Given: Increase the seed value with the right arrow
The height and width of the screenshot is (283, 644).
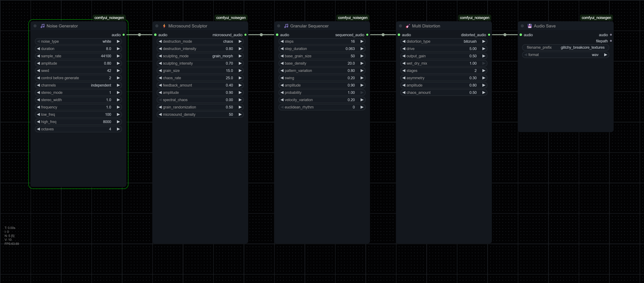Looking at the screenshot, I should pos(118,71).
